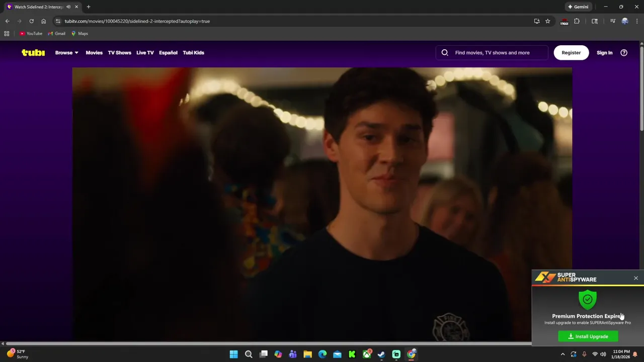Go to Live TV
Image resolution: width=644 pixels, height=362 pixels.
tap(145, 52)
